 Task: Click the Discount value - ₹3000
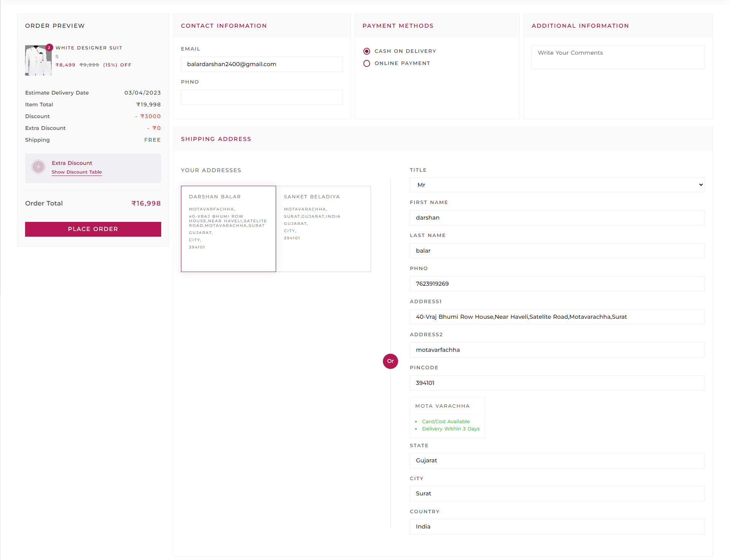148,116
